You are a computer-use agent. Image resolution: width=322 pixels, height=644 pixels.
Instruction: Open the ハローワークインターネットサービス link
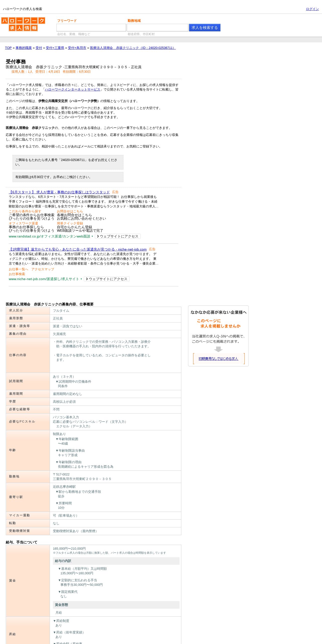pyautogui.click(x=72, y=90)
